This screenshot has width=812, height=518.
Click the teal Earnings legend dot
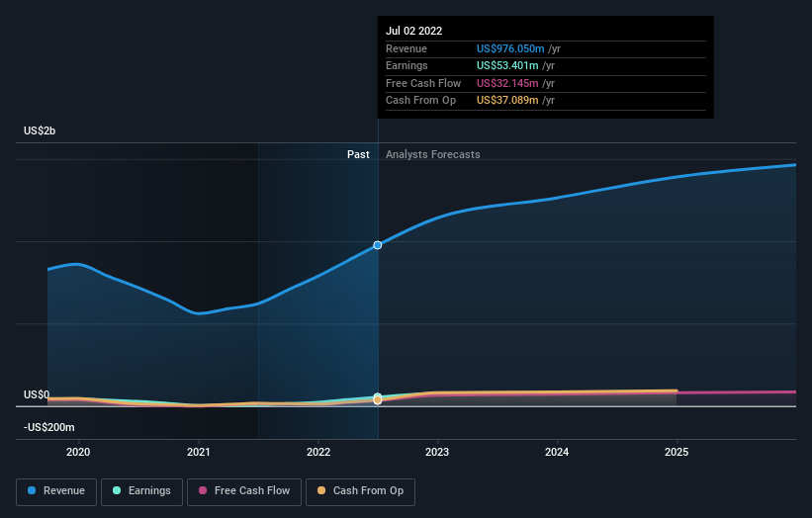[117, 490]
